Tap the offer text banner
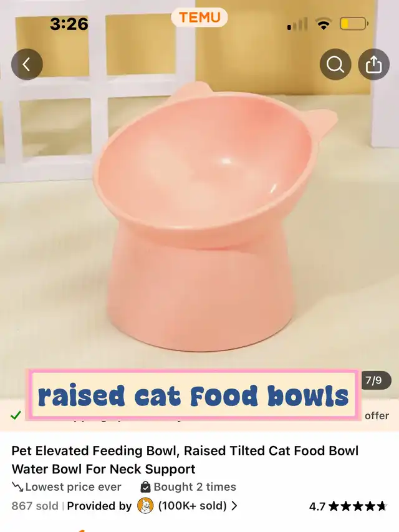The image size is (399, 532). [x=377, y=415]
